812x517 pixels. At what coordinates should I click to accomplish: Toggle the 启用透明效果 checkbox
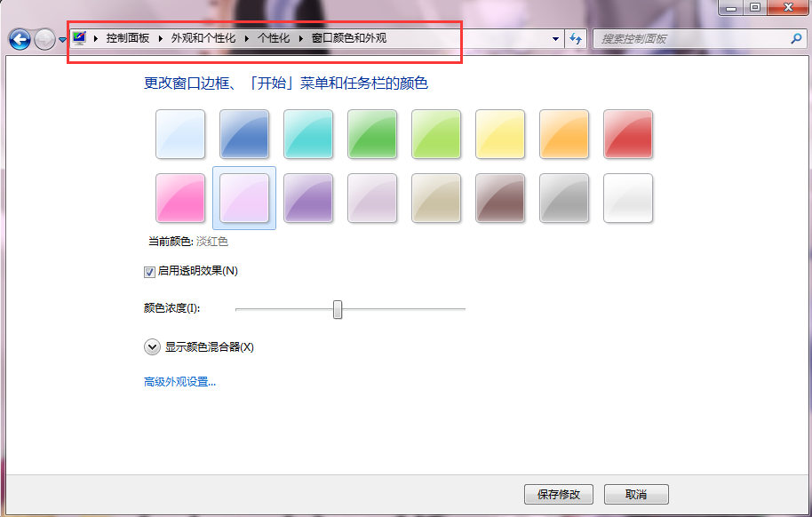tap(149, 272)
